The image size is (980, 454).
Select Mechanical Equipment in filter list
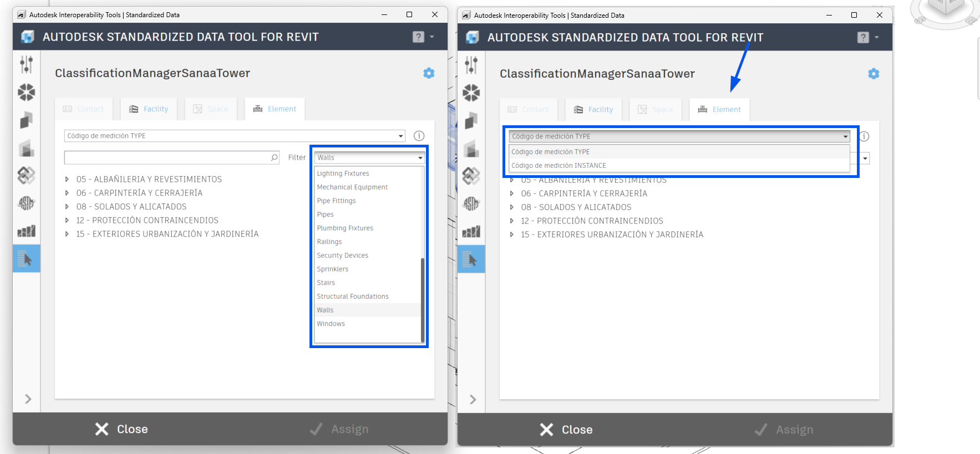pos(368,187)
